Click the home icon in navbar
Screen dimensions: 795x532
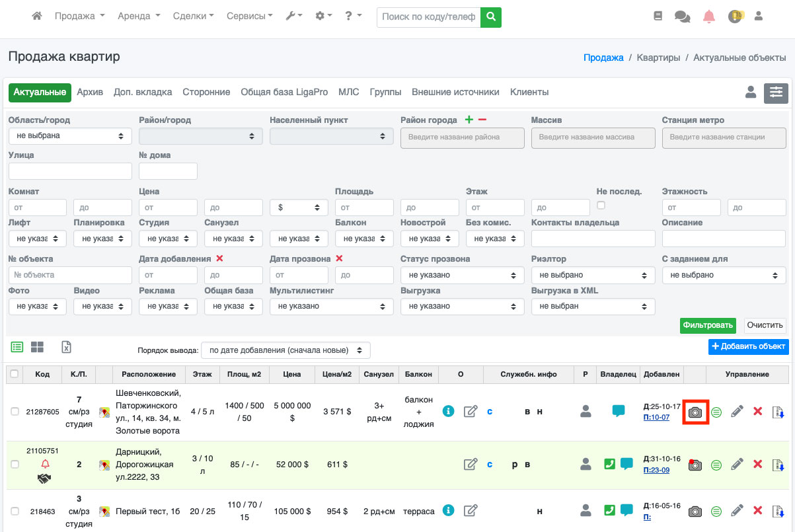coord(37,16)
